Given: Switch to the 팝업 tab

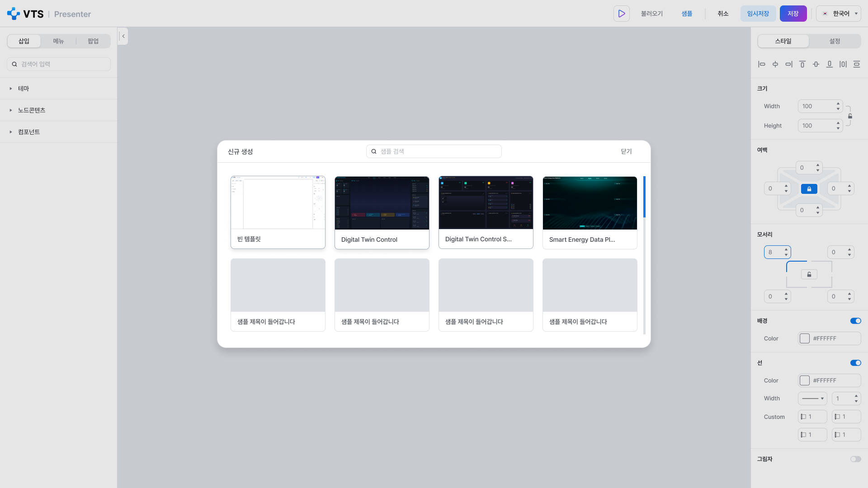Looking at the screenshot, I should pyautogui.click(x=93, y=41).
